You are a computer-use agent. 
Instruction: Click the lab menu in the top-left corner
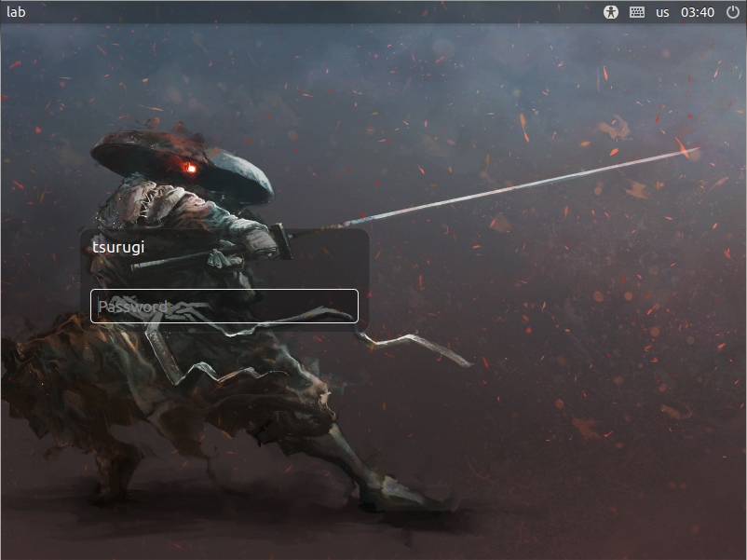pos(17,12)
